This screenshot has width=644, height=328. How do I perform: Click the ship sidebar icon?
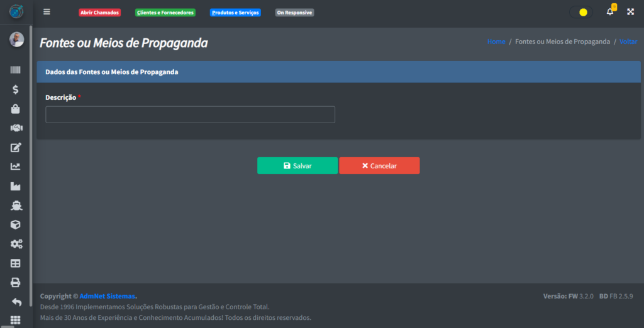(16, 205)
